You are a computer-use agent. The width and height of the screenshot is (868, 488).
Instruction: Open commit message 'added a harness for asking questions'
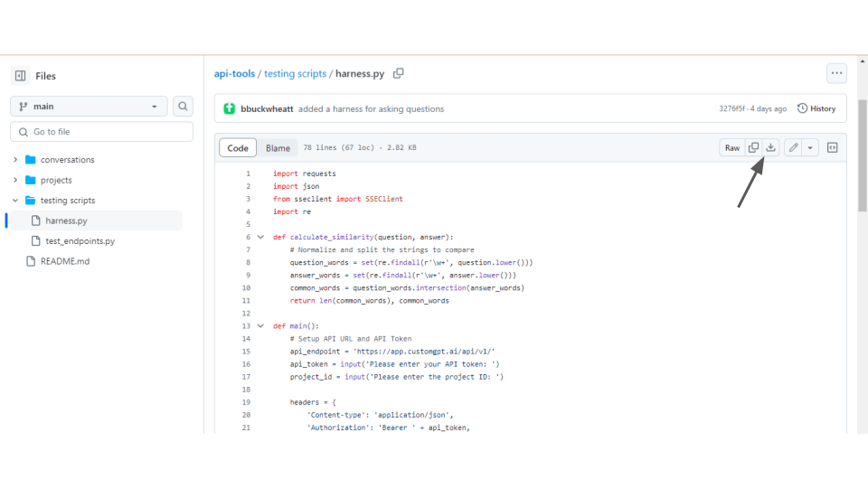(x=371, y=109)
